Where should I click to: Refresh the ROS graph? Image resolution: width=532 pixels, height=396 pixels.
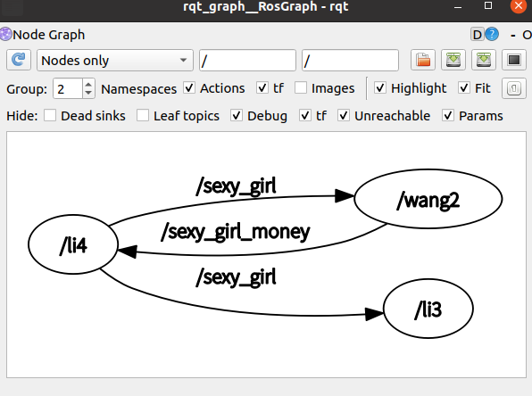point(19,60)
